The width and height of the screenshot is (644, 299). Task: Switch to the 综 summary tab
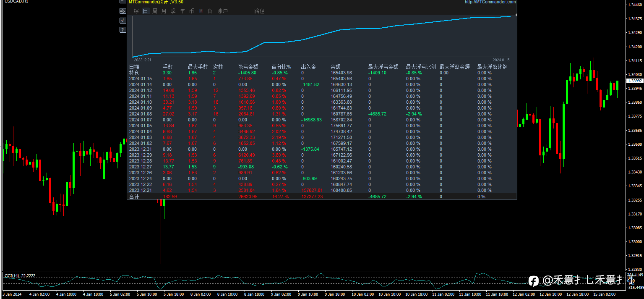click(x=136, y=11)
